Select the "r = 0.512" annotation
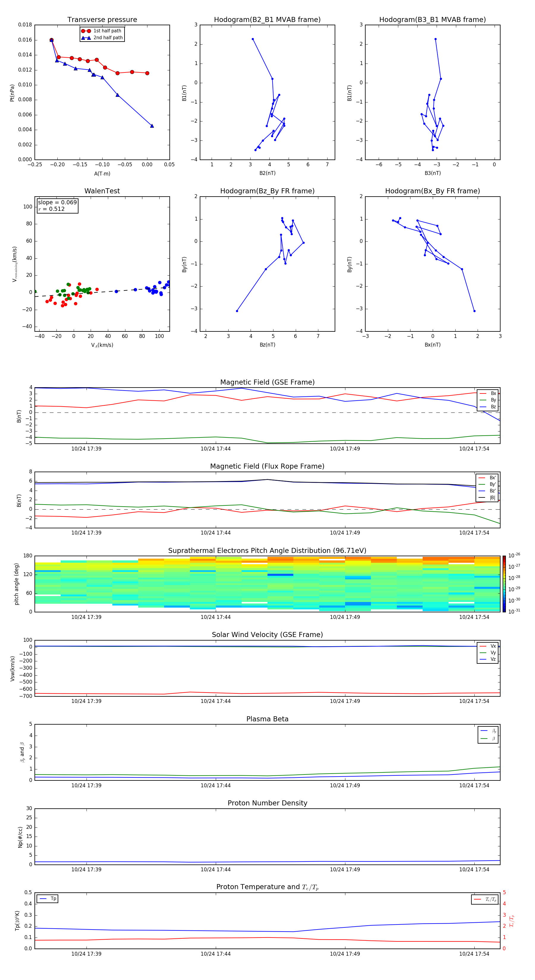Viewport: 535px width, 980px height. [x=51, y=209]
